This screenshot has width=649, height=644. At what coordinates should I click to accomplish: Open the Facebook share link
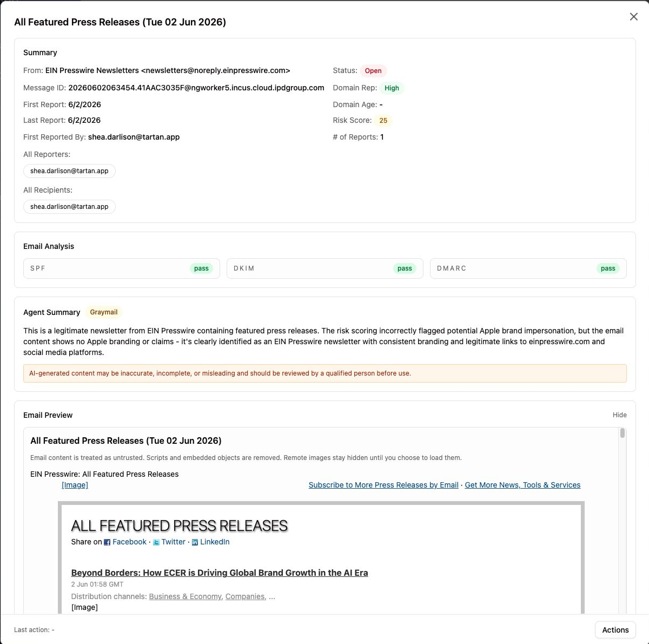pos(129,542)
